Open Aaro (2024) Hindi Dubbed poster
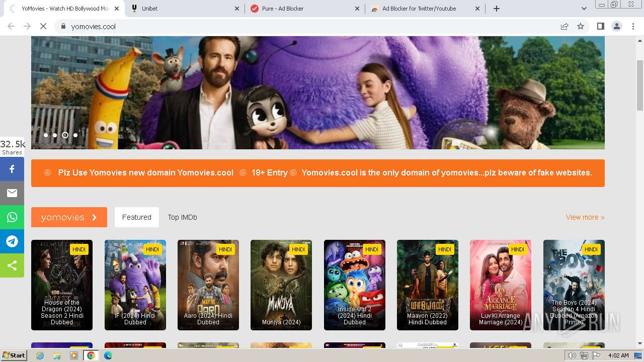 [208, 285]
